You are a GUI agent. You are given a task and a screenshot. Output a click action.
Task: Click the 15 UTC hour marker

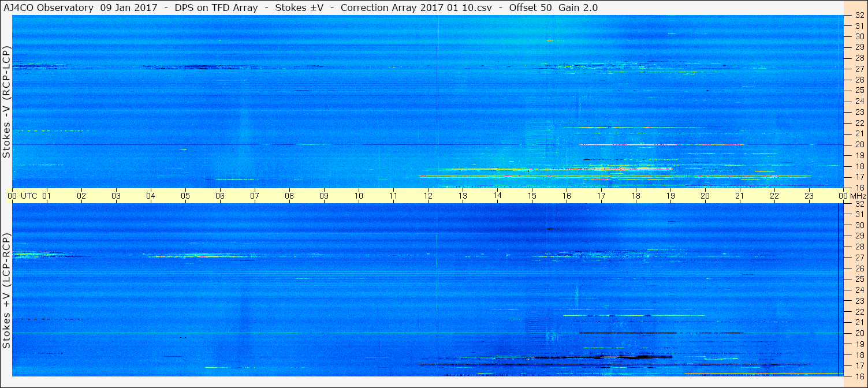coord(532,196)
